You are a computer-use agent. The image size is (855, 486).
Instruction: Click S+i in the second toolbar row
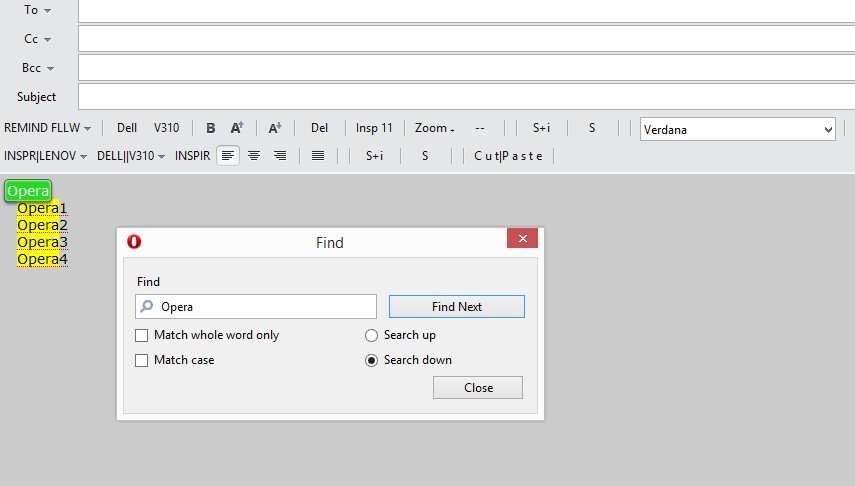(x=375, y=156)
